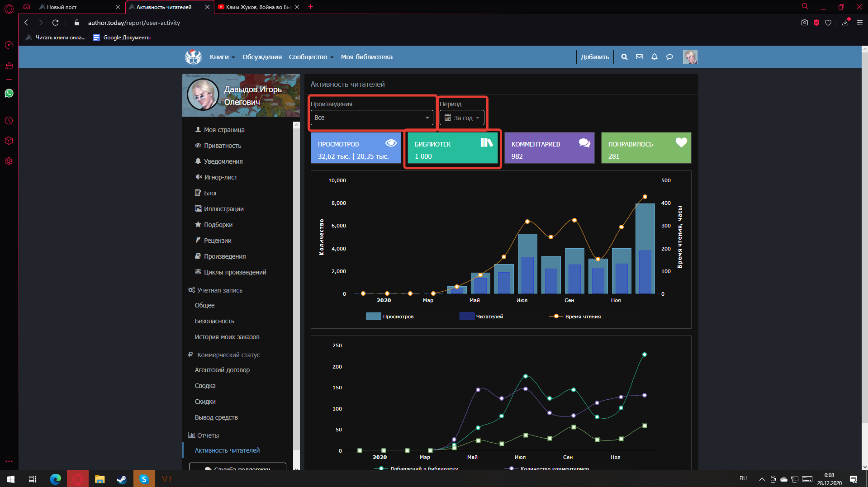Screen dimensions: 868x487
Task: Open the period dropdown За год
Action: (x=462, y=118)
